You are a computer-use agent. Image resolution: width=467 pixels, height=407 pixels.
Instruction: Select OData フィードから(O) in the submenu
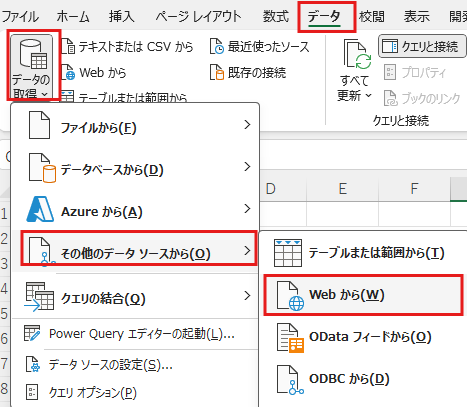(363, 337)
